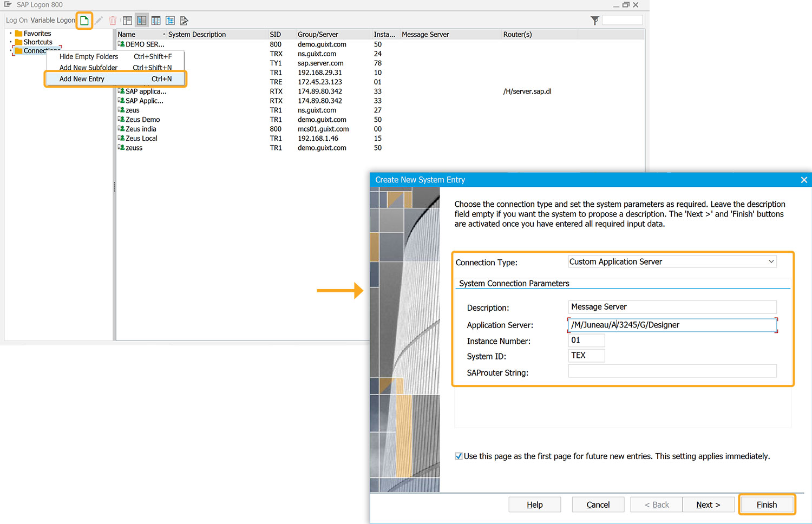Select the Favorites folder icon
Viewport: 812px width, 524px height.
(x=19, y=34)
